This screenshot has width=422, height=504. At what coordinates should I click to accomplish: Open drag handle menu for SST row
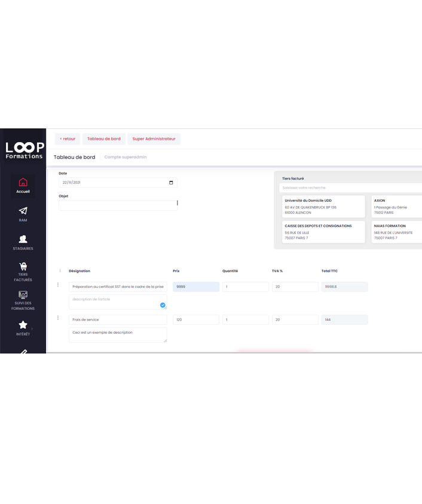pos(58,285)
